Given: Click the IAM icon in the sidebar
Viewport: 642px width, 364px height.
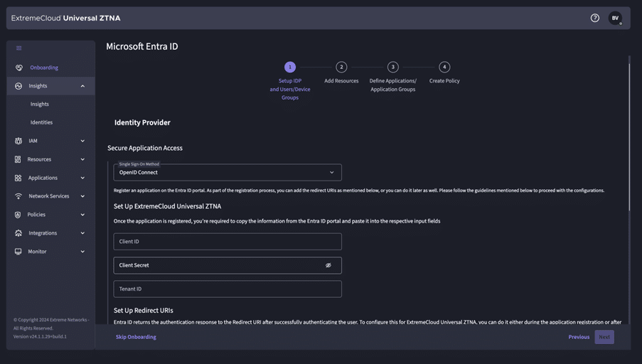Looking at the screenshot, I should [18, 141].
